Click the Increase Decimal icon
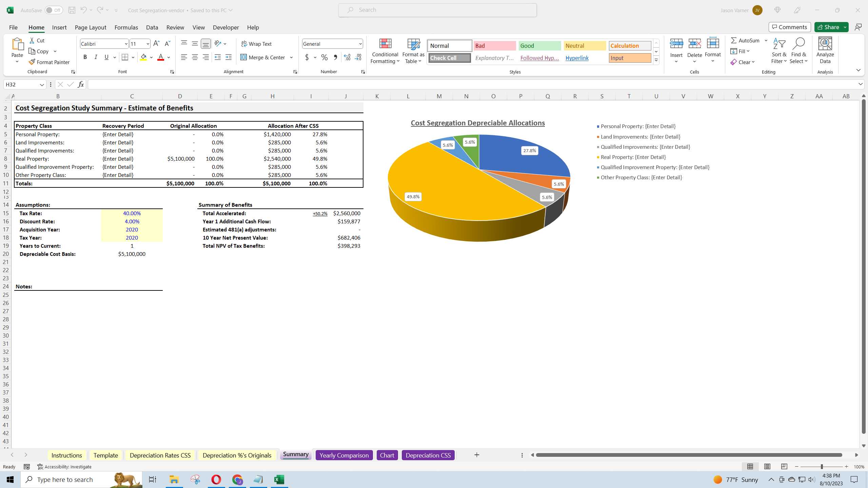The width and height of the screenshot is (868, 488). 347,57
